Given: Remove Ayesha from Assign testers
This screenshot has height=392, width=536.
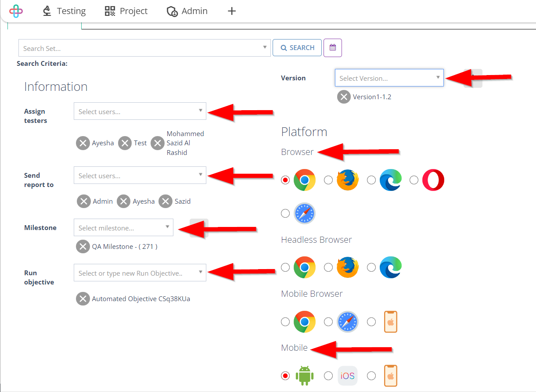Looking at the screenshot, I should [x=83, y=143].
